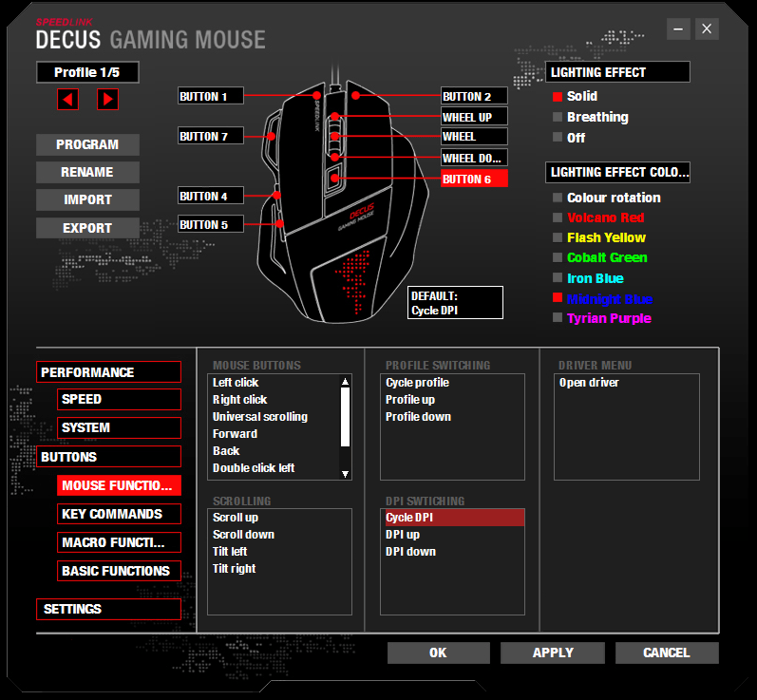Image resolution: width=757 pixels, height=700 pixels.
Task: Select BUTTON 7 label
Action: click(x=211, y=137)
